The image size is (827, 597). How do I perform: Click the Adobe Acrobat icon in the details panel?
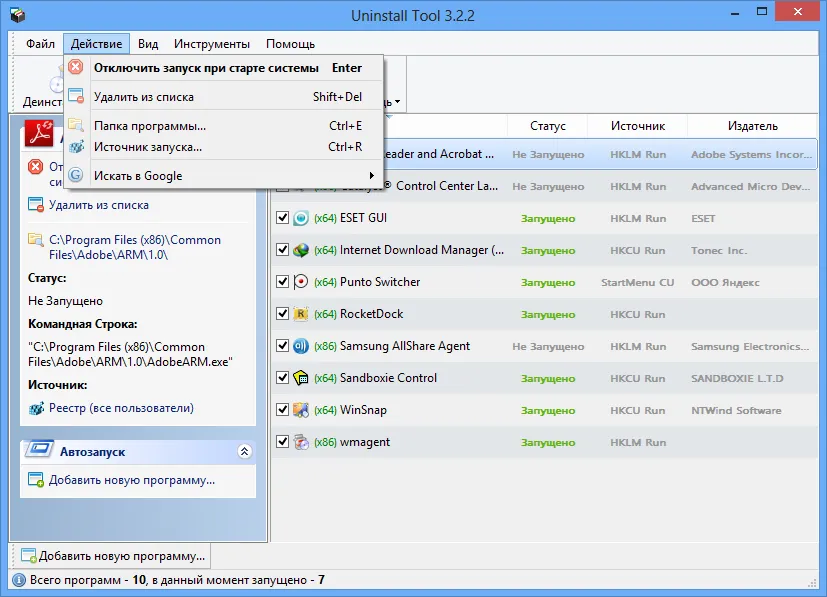39,133
